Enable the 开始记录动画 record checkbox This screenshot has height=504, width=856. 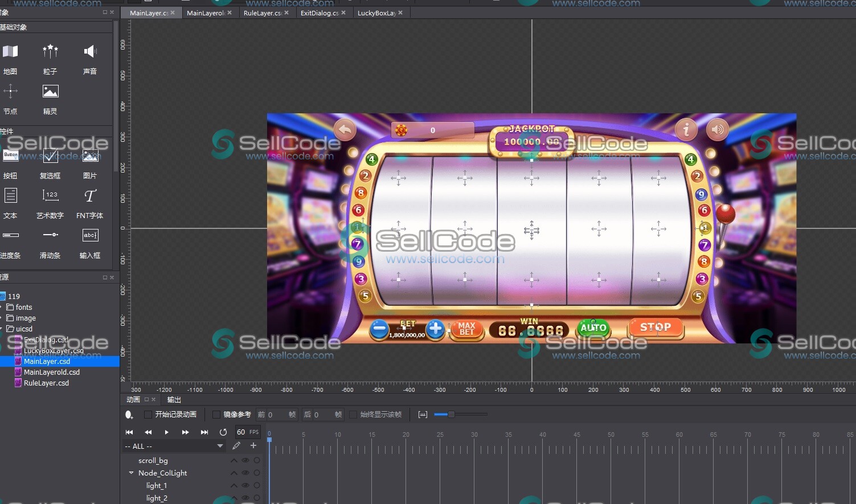[x=148, y=415]
